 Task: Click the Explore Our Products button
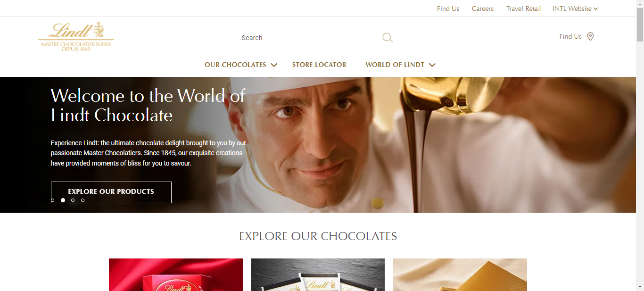(x=111, y=192)
